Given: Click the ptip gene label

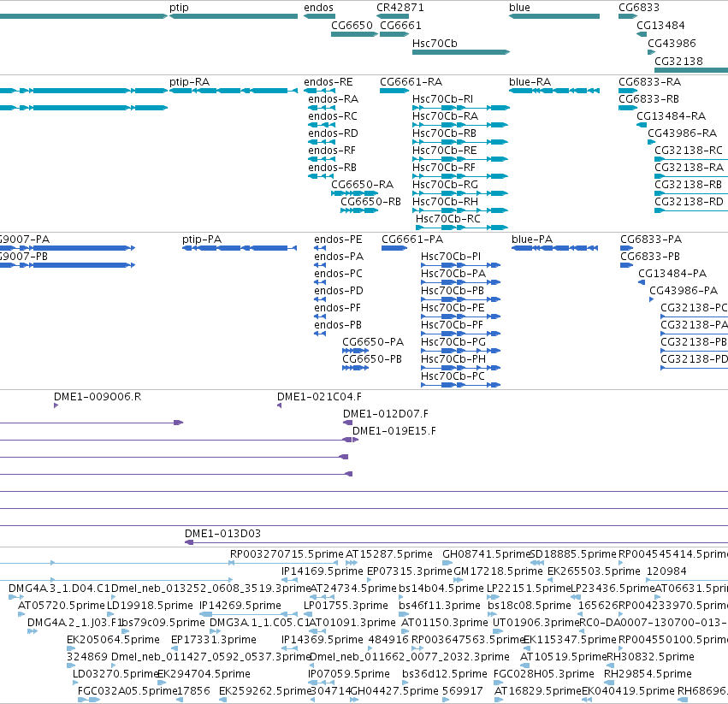Looking at the screenshot, I should (179, 8).
